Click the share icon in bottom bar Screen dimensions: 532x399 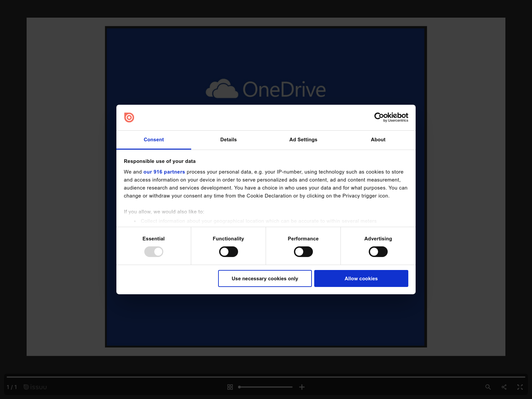coord(504,387)
